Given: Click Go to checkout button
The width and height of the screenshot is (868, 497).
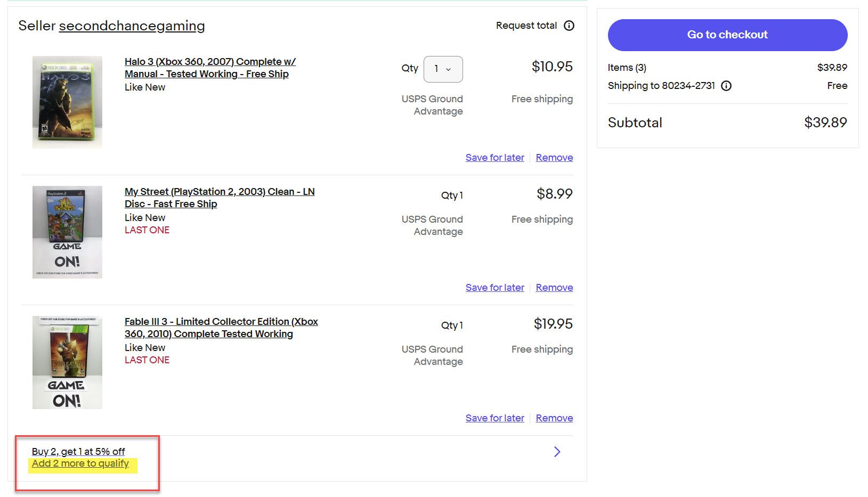Looking at the screenshot, I should point(727,35).
